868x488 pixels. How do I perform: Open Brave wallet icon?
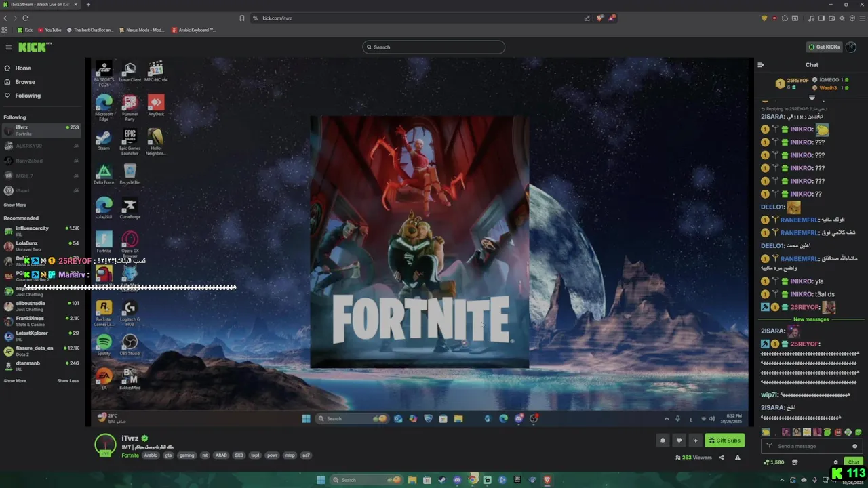(831, 18)
